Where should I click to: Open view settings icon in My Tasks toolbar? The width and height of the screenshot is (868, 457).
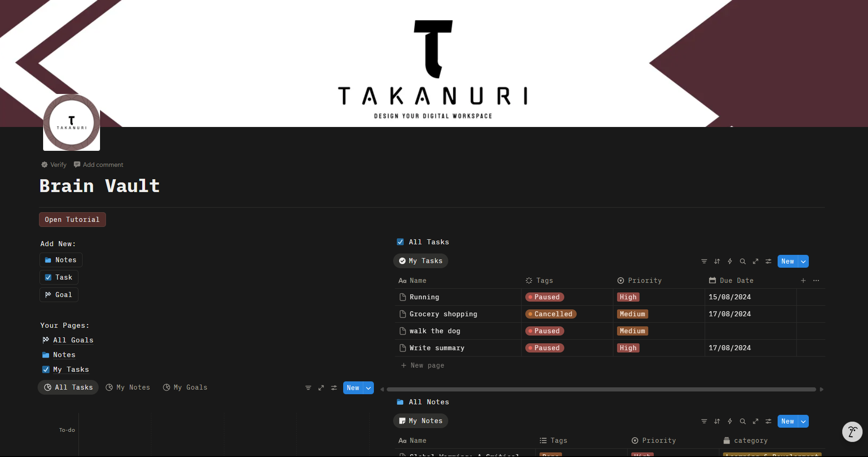pos(768,261)
